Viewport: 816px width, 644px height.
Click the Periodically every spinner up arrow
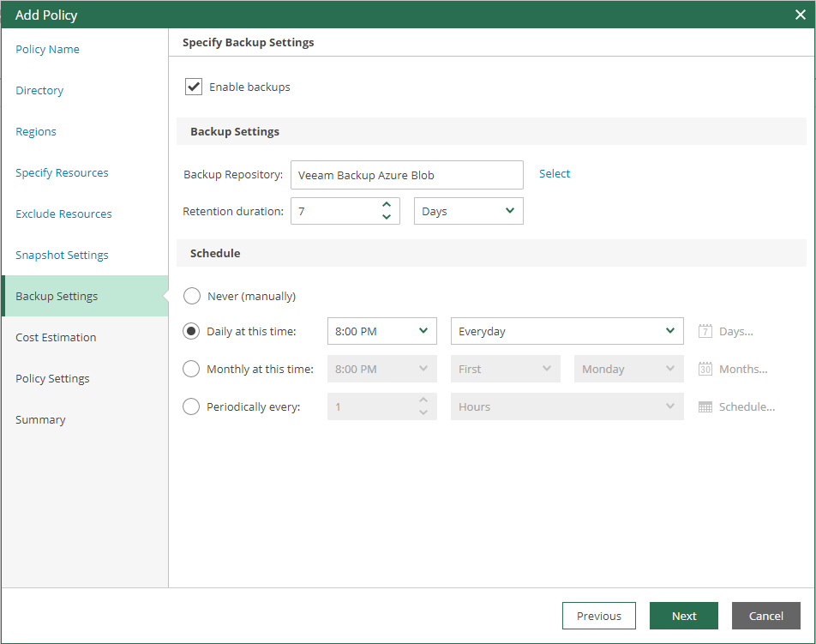click(423, 400)
